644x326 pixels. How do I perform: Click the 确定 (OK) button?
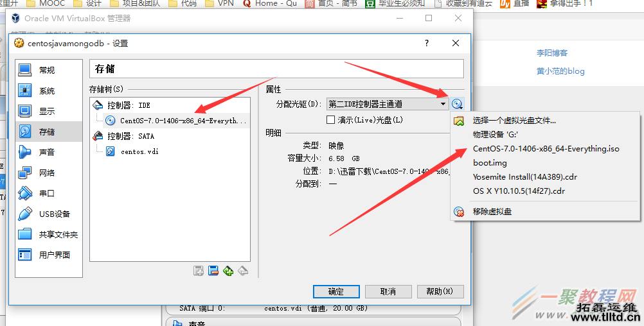point(336,291)
